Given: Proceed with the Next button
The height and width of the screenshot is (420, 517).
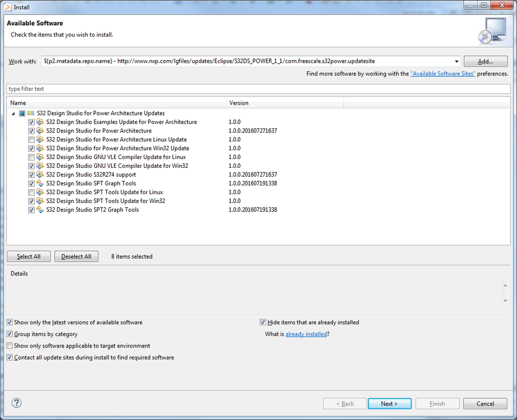Looking at the screenshot, I should 389,403.
